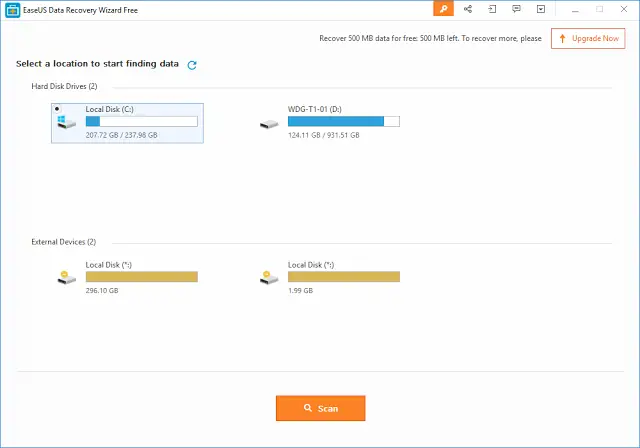Click the Upgrade Now button

point(588,38)
